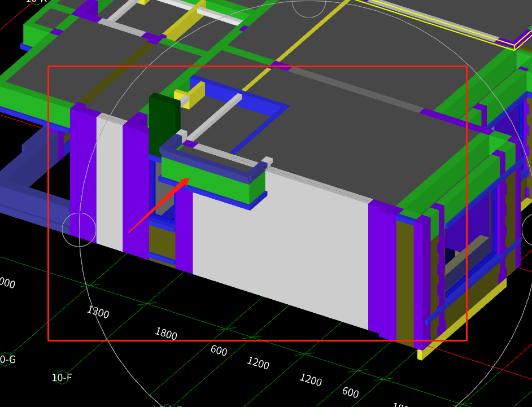This screenshot has width=532, height=407.
Task: Select the dark green column in the model
Action: pyautogui.click(x=164, y=124)
